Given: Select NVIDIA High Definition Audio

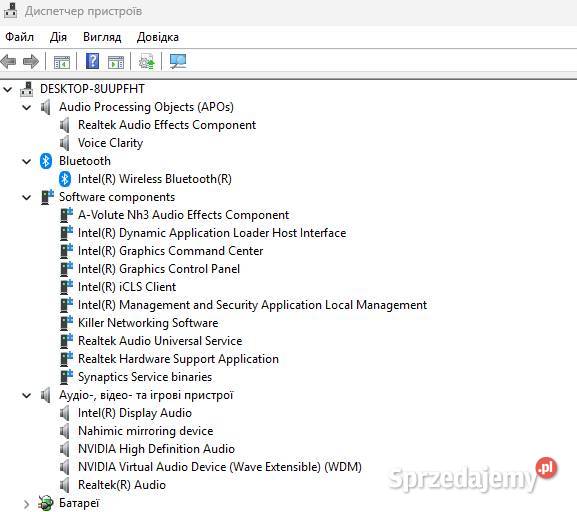Looking at the screenshot, I should point(156,449).
